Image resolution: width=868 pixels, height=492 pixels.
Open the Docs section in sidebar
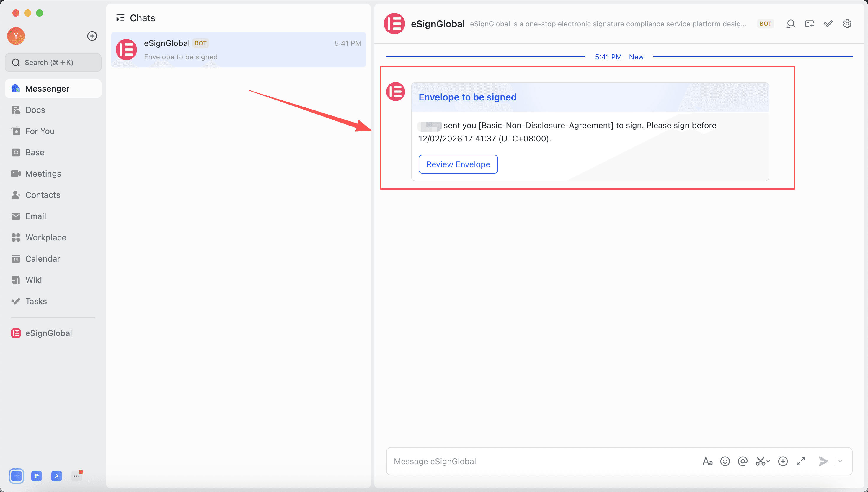click(35, 110)
